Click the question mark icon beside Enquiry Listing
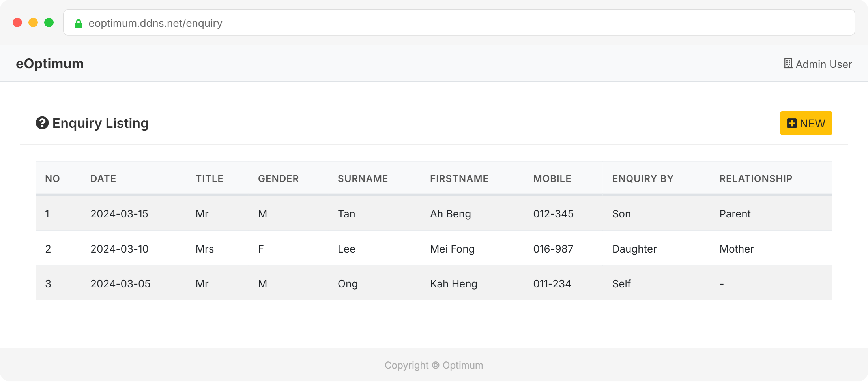868x382 pixels. pos(42,123)
